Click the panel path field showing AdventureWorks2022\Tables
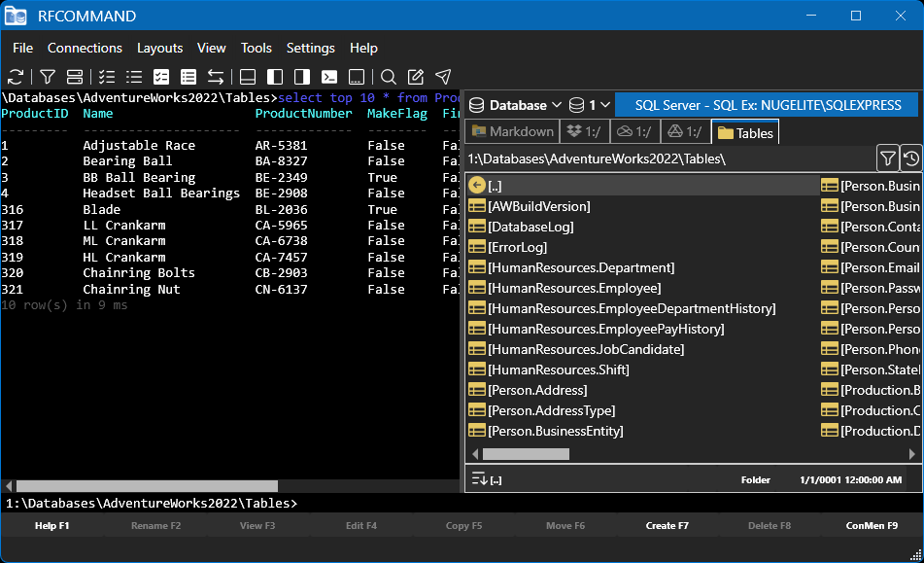924x563 pixels. coord(670,159)
